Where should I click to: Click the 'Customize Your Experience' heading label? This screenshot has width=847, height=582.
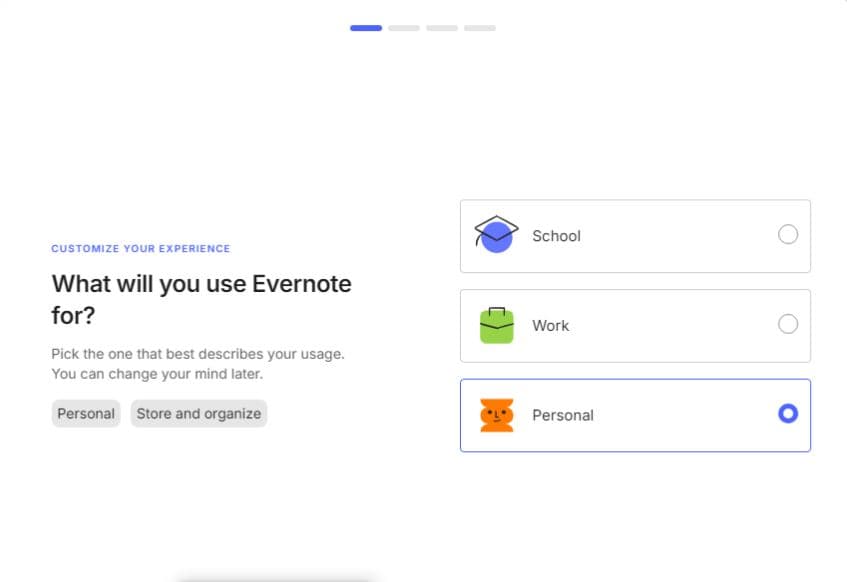click(141, 248)
